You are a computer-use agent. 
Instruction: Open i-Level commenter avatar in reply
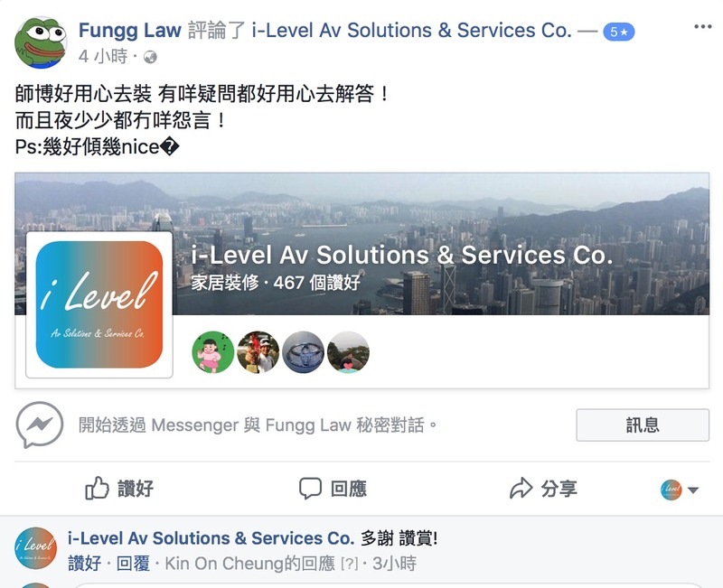click(35, 548)
